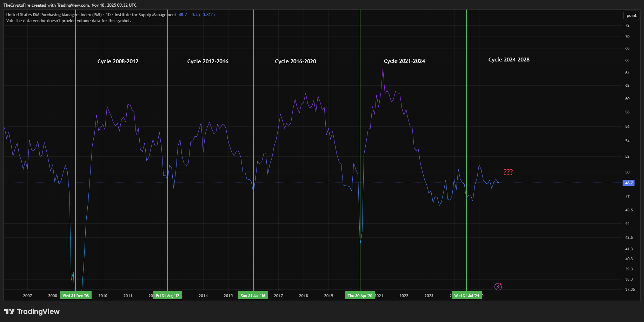Click the red '???' annotation on the chart

[508, 172]
